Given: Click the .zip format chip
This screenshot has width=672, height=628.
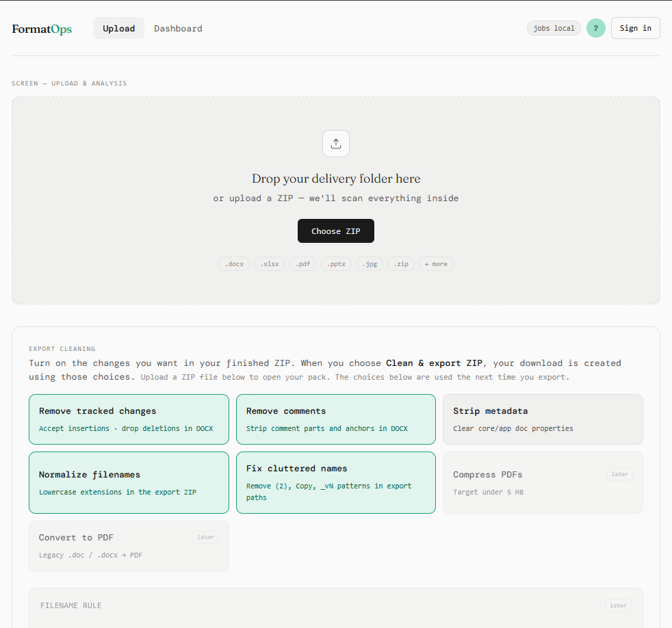Looking at the screenshot, I should [401, 263].
